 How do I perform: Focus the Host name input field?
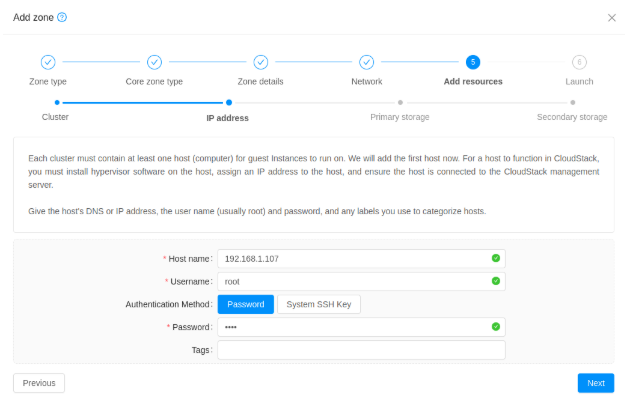click(x=361, y=259)
